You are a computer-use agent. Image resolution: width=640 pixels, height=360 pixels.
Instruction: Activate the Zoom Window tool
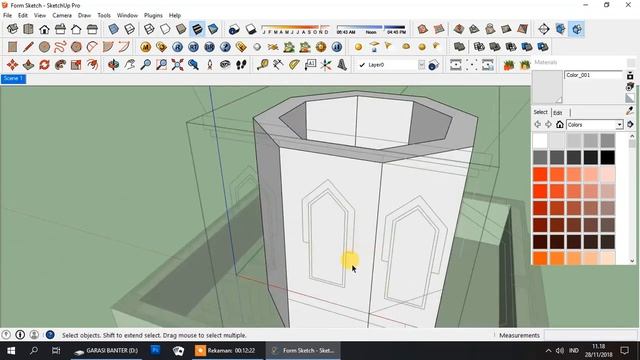(161, 65)
